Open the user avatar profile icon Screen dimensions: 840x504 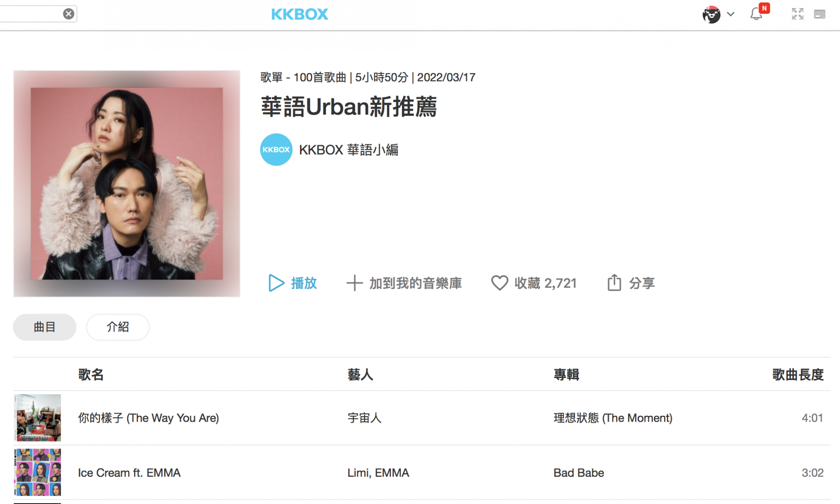711,14
